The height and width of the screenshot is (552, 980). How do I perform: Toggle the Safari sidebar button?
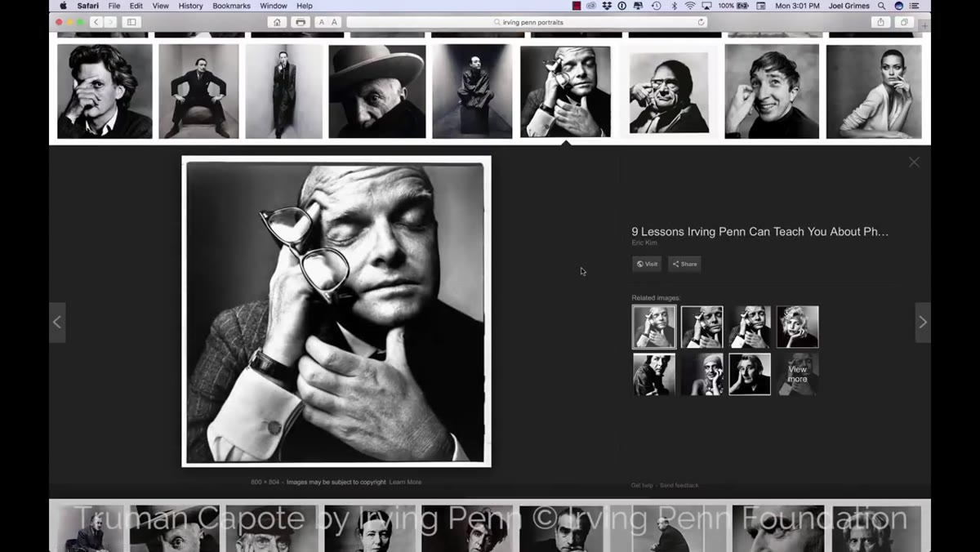(131, 22)
